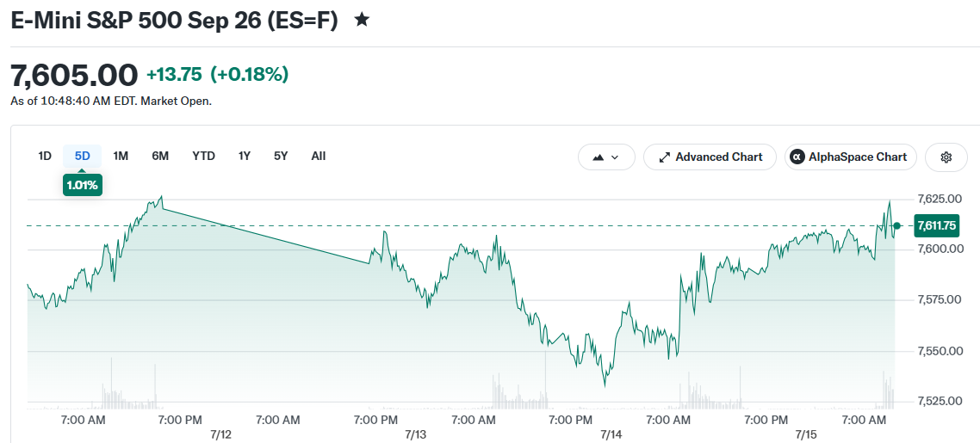Click the market open timestamp text

(x=111, y=102)
